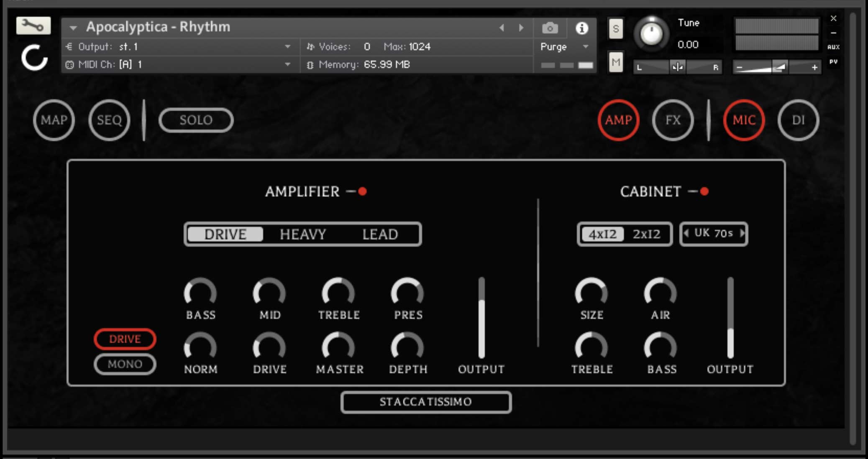This screenshot has height=459, width=868.
Task: Enable the MONO switch
Action: click(125, 364)
